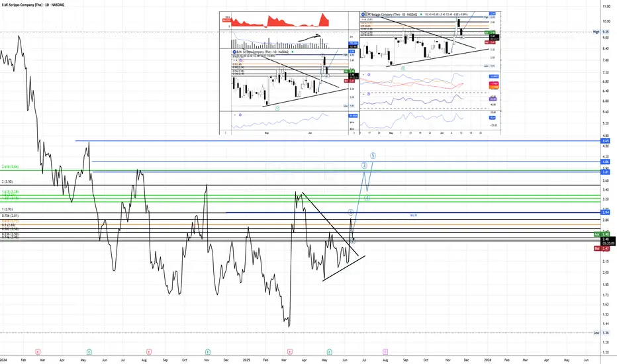The width and height of the screenshot is (617, 364).
Task: Click the Low 1.36 axis label
Action: [x=601, y=333]
